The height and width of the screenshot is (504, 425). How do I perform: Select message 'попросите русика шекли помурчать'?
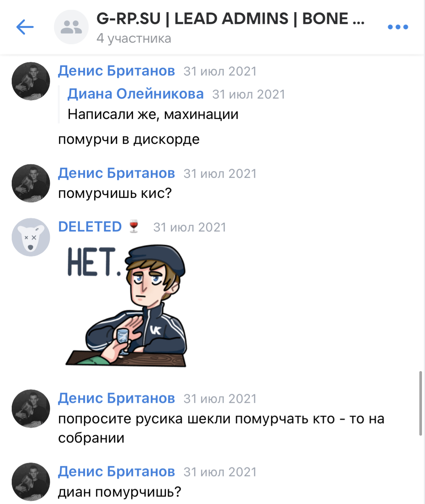click(x=221, y=428)
